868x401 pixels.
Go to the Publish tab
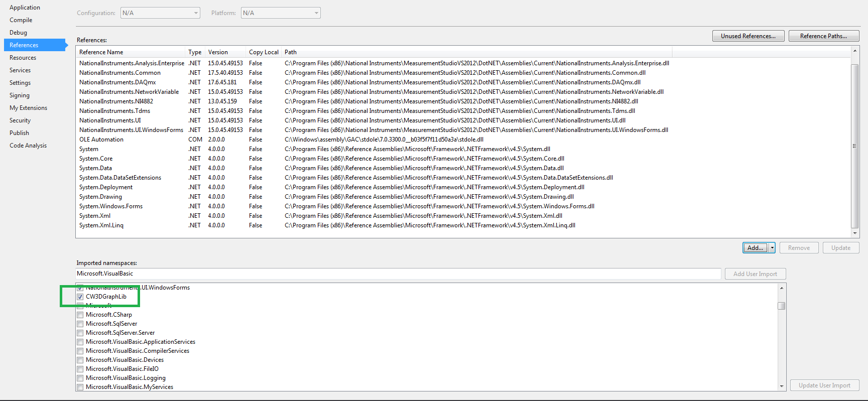[x=19, y=133]
